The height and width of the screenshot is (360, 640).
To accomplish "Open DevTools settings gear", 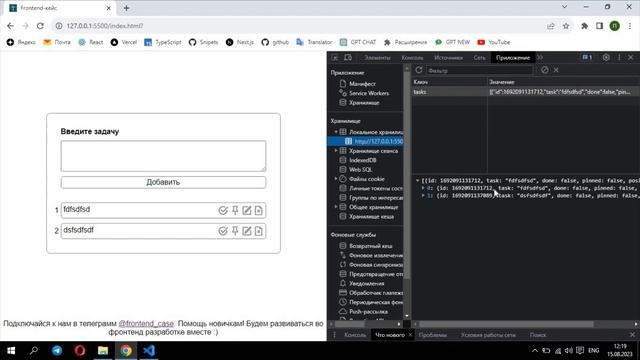I will click(606, 58).
